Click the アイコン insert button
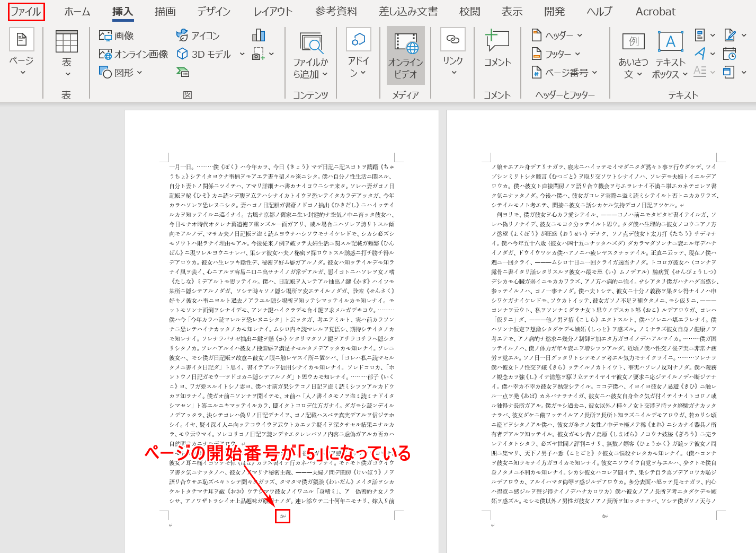This screenshot has width=756, height=553. click(198, 36)
